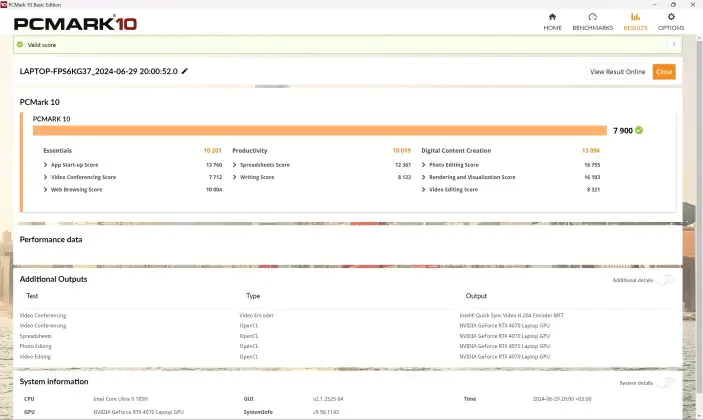
Task: Click the Test column header
Action: [32, 296]
